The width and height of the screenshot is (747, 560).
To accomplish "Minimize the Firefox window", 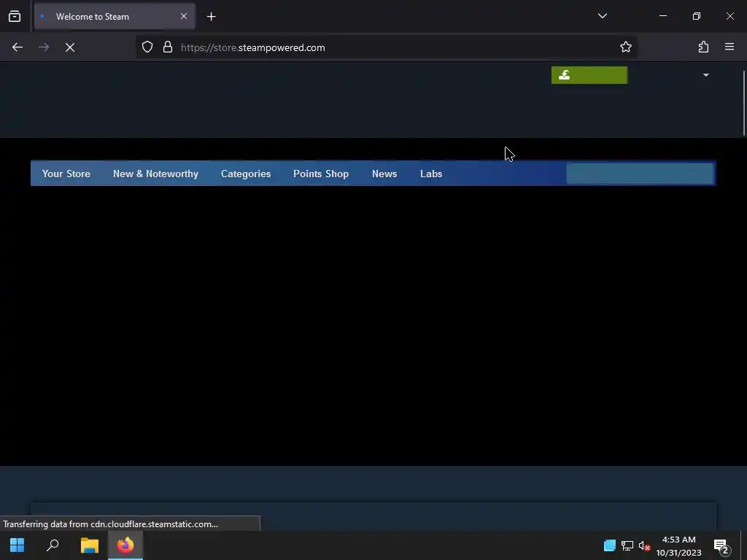I will point(662,16).
